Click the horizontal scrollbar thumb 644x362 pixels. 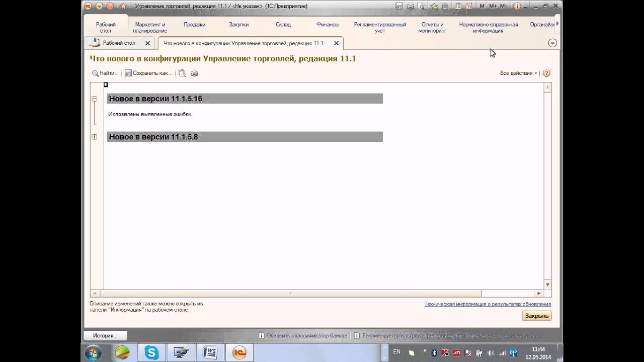click(x=290, y=293)
